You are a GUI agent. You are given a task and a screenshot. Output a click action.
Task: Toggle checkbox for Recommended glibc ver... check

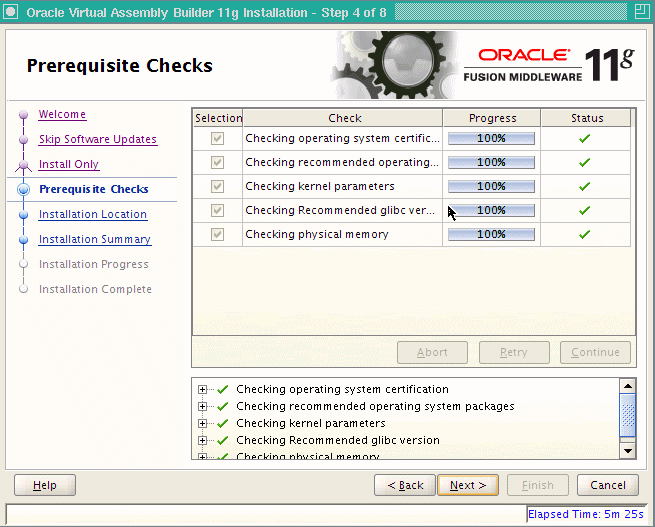pos(217,210)
